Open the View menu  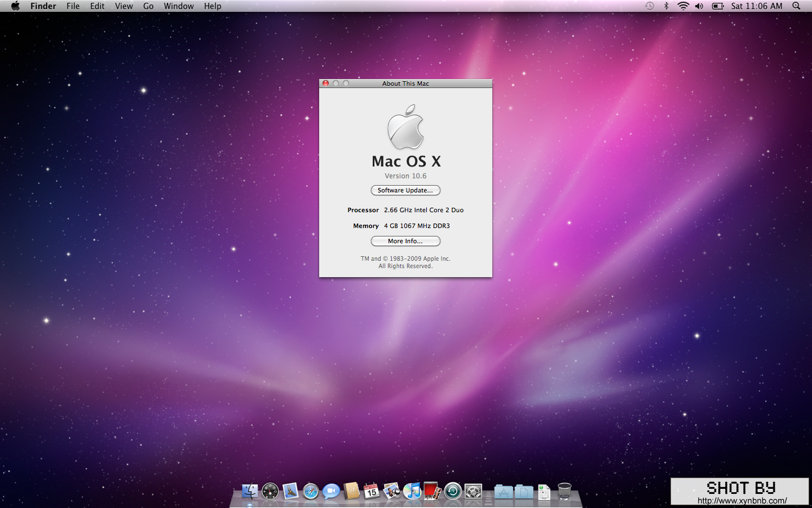tap(124, 6)
